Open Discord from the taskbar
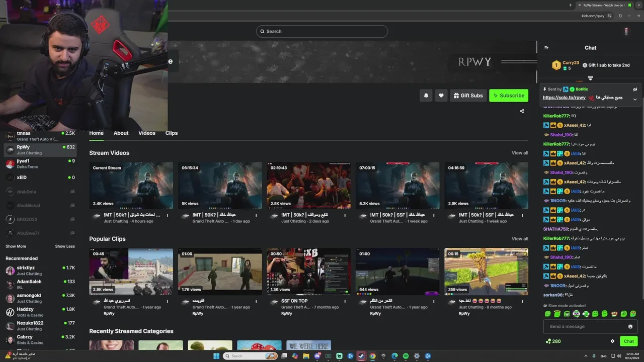This screenshot has width=644, height=362. [x=317, y=356]
